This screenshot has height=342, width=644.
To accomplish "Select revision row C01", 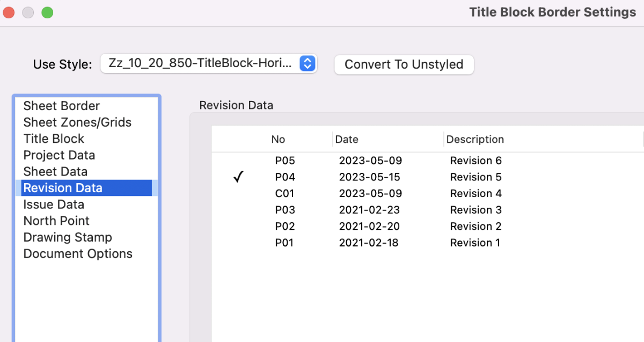I will point(285,193).
